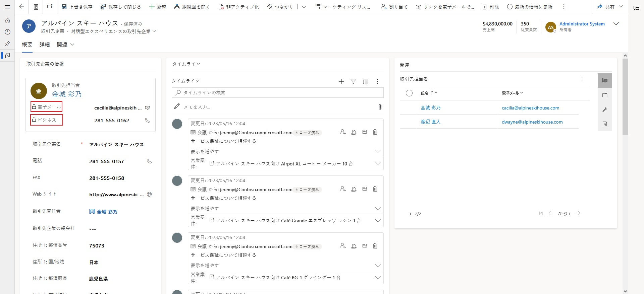The image size is (644, 294).
Task: Expand Café Grande opportunity regarding row
Action: [x=378, y=220]
